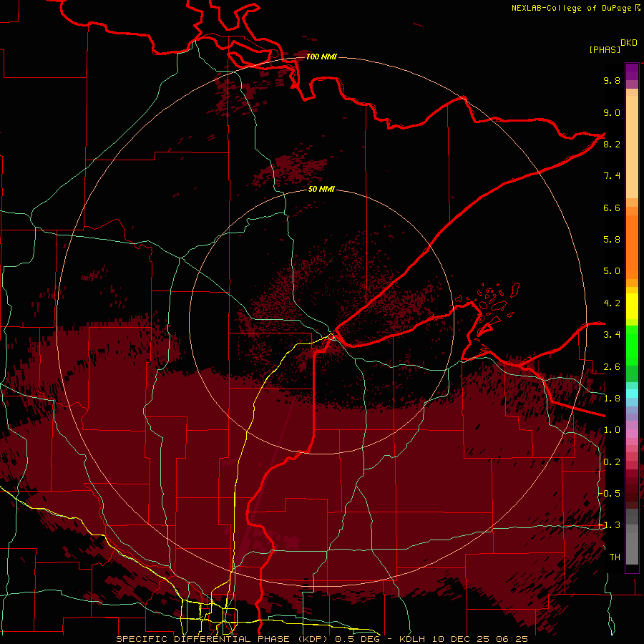This screenshot has height=644, width=644.
Task: Click the 5.8 scale value
Action: point(612,240)
